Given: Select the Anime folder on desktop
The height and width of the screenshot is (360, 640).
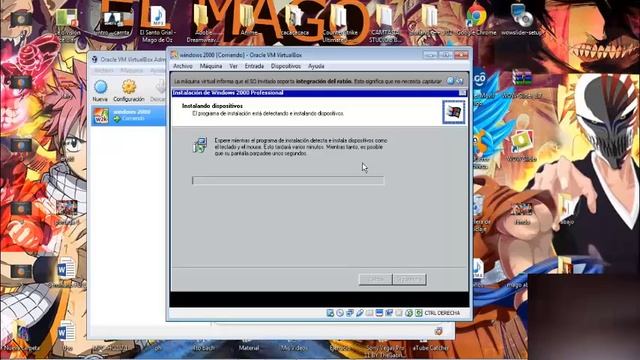Looking at the screenshot, I should (x=249, y=20).
